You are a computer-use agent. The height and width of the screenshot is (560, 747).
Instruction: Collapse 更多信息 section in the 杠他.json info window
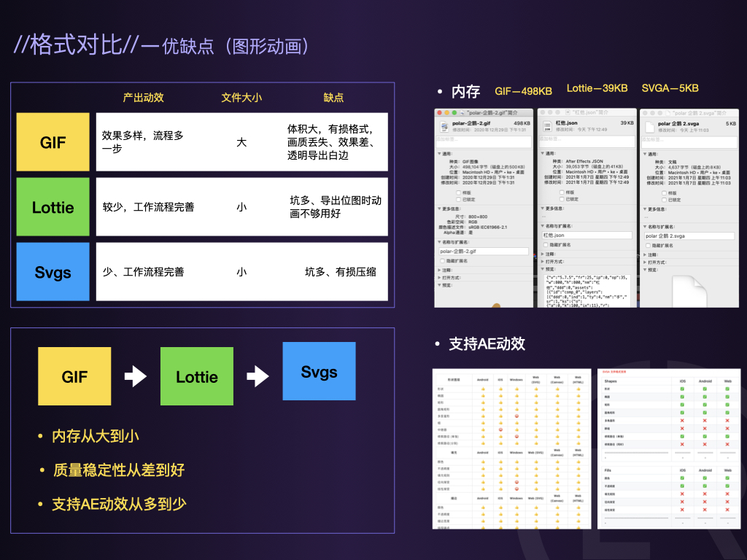click(x=542, y=208)
